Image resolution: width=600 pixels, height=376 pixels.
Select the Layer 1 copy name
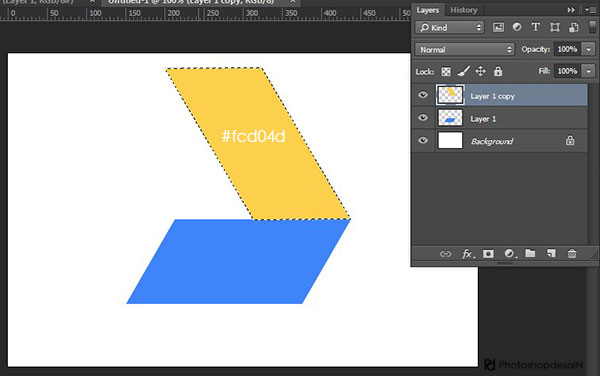coord(492,96)
